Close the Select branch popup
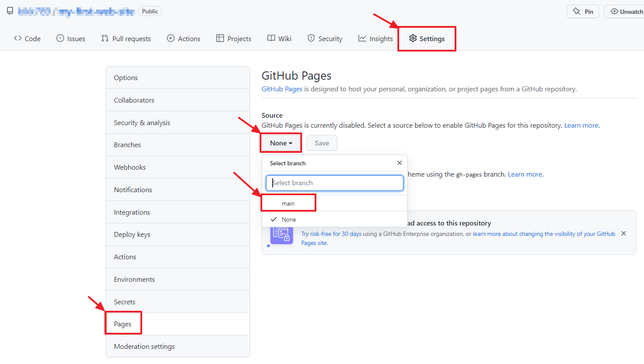This screenshot has width=644, height=364. point(400,163)
